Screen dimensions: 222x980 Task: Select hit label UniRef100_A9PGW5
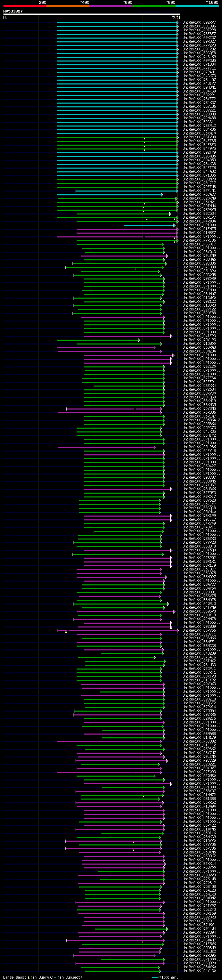[199, 60]
